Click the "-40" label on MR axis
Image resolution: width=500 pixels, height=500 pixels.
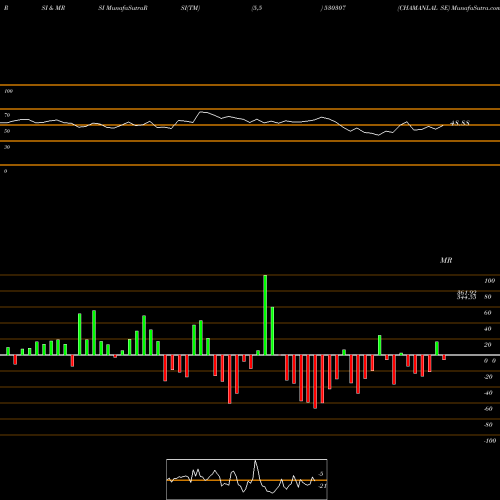pyautogui.click(x=488, y=393)
